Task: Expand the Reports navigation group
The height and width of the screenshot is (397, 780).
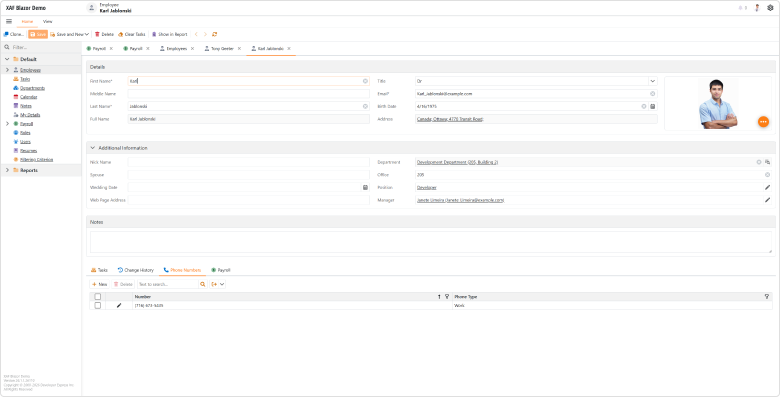Action: [x=7, y=170]
